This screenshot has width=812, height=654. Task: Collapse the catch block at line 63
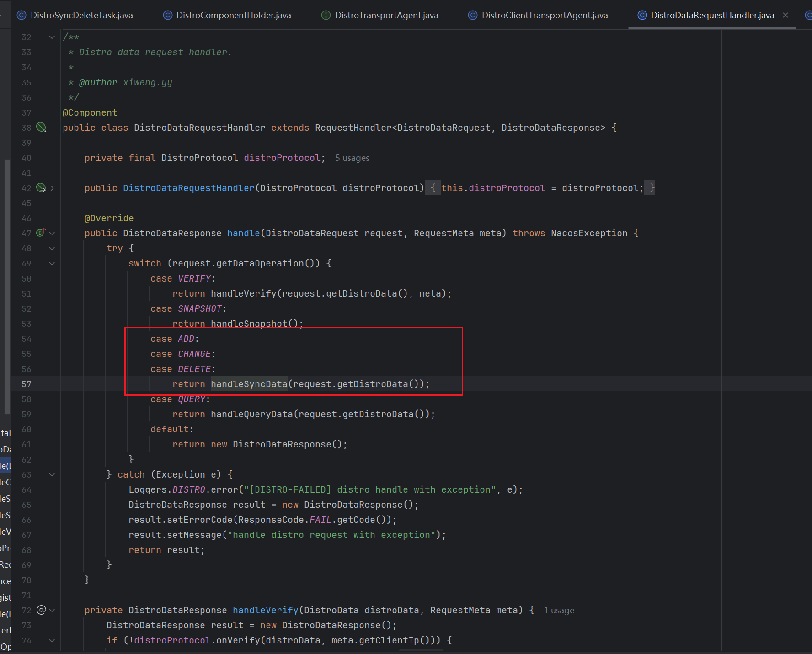point(52,474)
